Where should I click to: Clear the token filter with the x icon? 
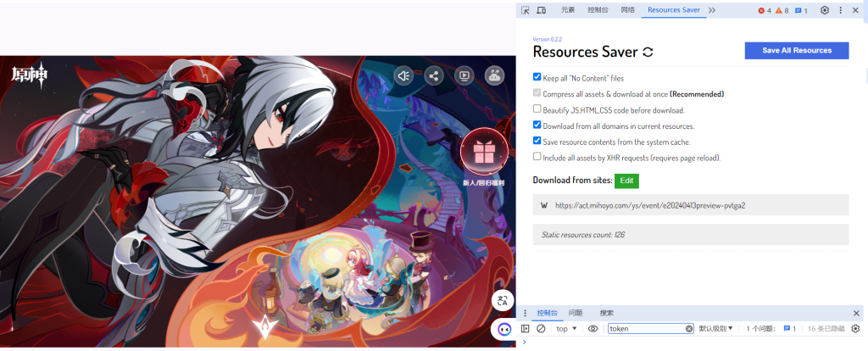[689, 329]
